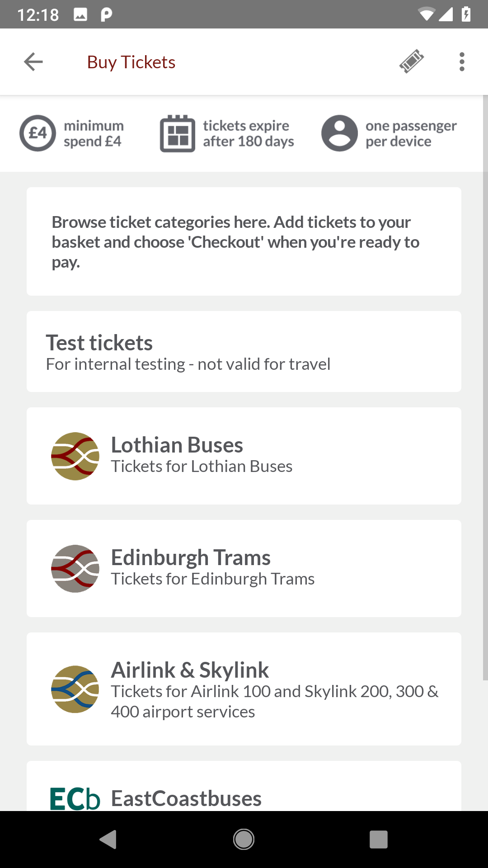Tap the £4 minimum spend icon
488x868 pixels.
38,133
